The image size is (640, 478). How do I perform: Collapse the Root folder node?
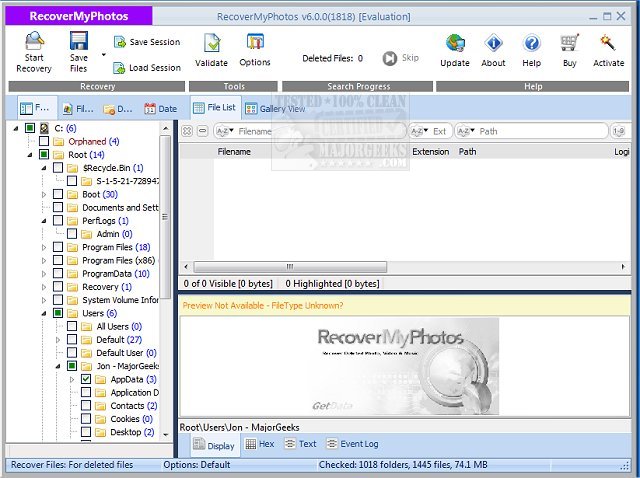click(30, 155)
